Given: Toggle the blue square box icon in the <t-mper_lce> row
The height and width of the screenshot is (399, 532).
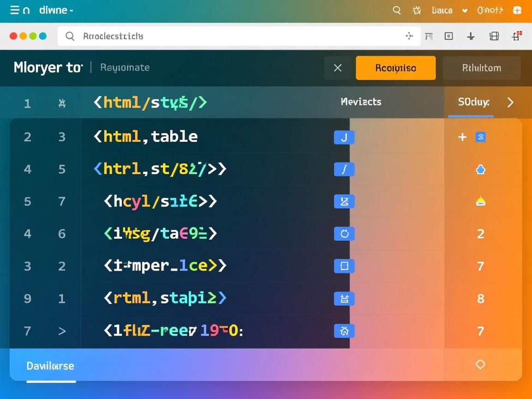Looking at the screenshot, I should tap(344, 266).
